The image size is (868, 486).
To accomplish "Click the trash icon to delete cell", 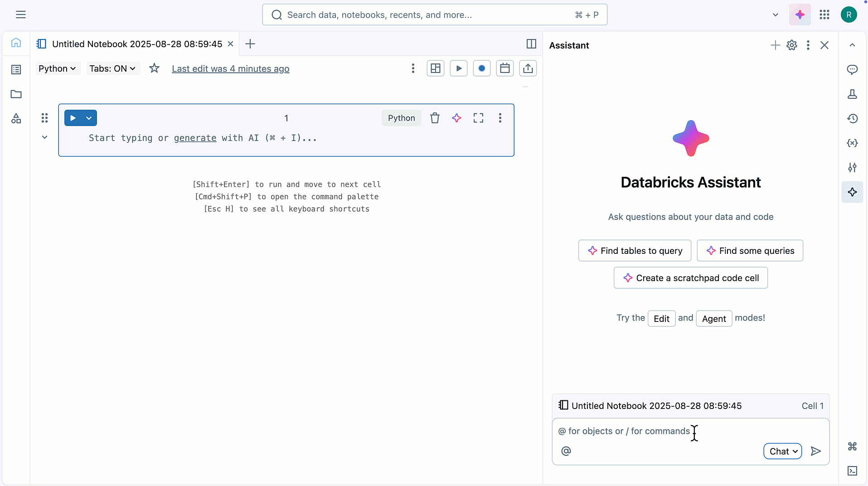I will click(435, 118).
